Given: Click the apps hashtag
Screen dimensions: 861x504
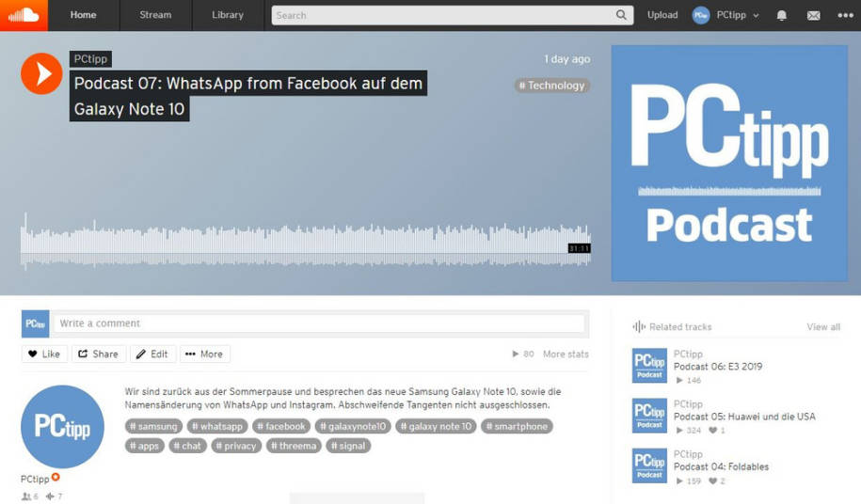Looking at the screenshot, I should [144, 446].
